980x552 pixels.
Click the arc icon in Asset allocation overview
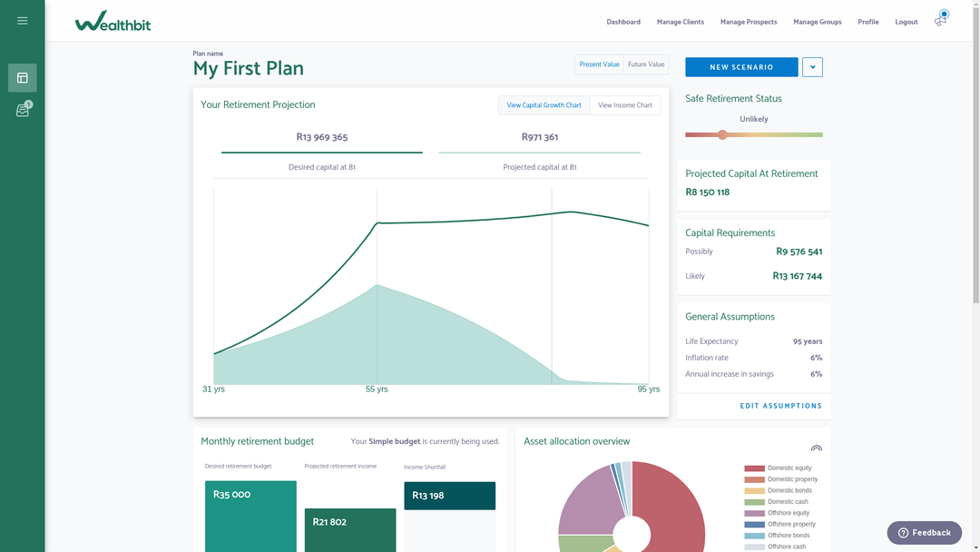[x=817, y=448]
